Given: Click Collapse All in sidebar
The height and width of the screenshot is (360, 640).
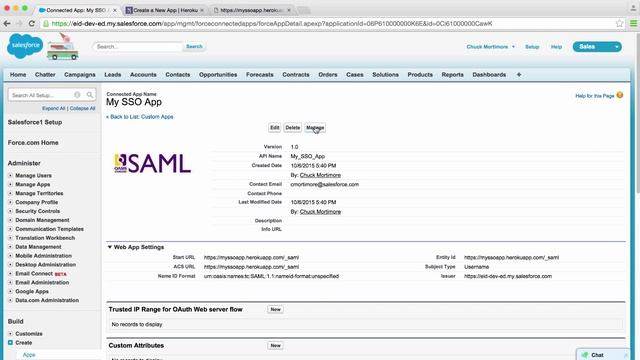Looking at the screenshot, I should click(82, 109).
